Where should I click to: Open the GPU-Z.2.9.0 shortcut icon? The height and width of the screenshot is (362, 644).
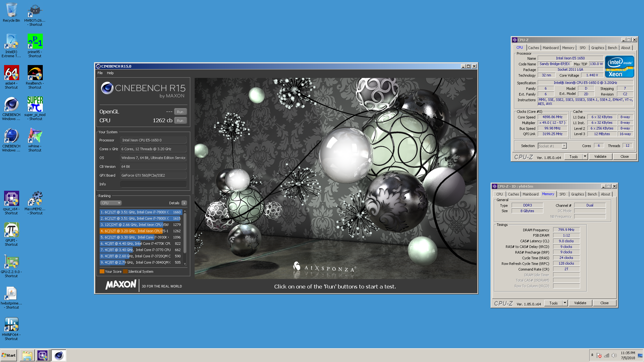pos(11,266)
